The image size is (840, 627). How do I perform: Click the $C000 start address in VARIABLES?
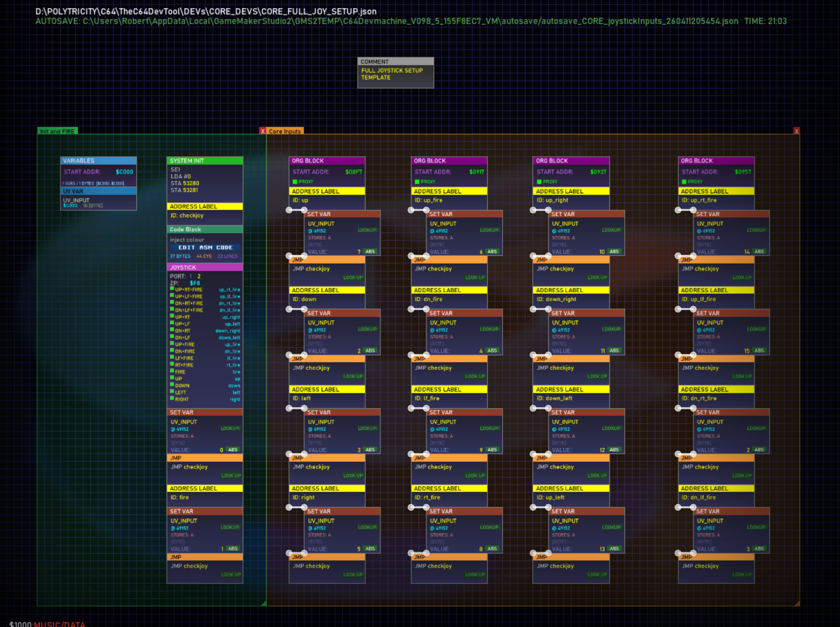(124, 172)
